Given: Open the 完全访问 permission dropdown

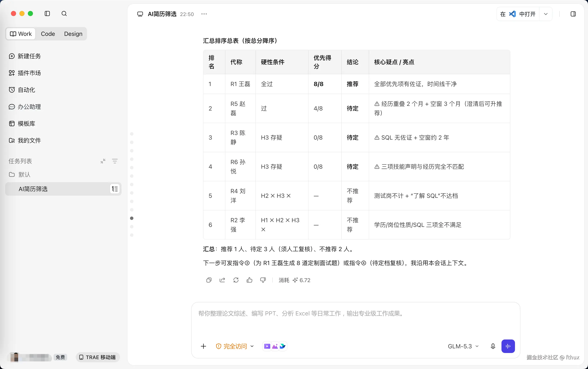Looking at the screenshot, I should click(235, 346).
